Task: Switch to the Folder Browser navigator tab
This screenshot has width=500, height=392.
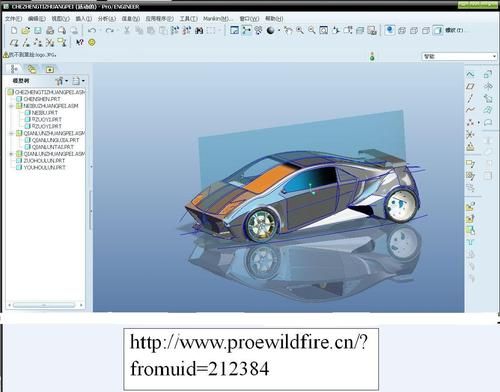Action: [32, 69]
